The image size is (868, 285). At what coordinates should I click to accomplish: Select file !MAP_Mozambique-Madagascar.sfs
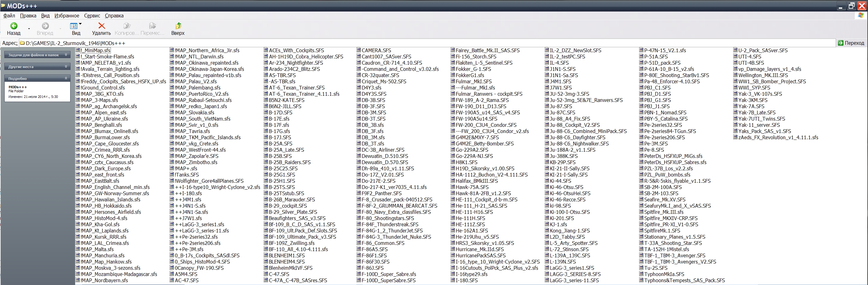click(119, 274)
